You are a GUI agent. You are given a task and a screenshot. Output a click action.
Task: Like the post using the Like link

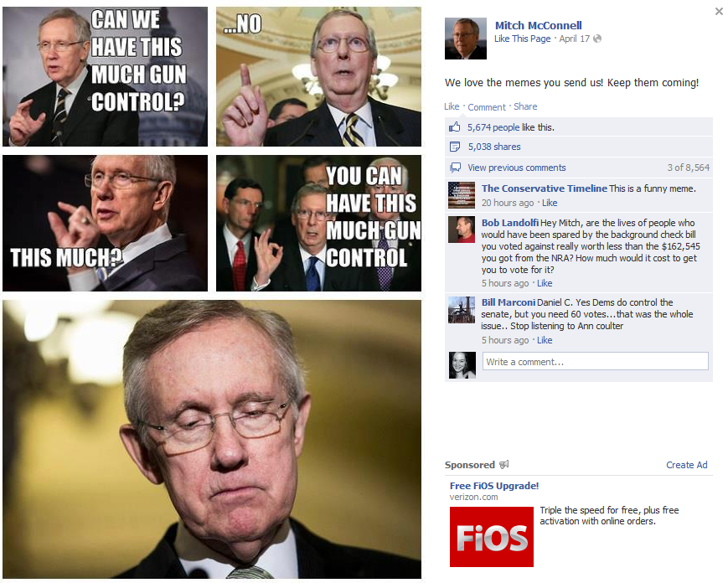pyautogui.click(x=452, y=106)
